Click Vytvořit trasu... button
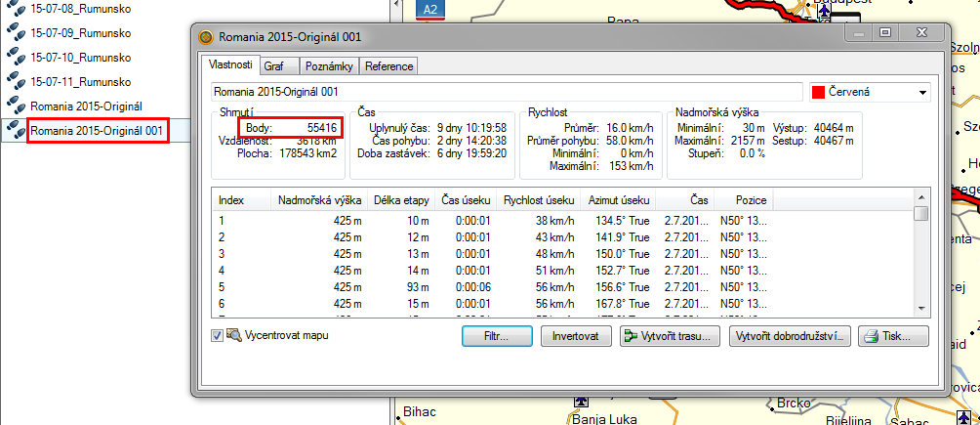Image resolution: width=980 pixels, height=425 pixels. [x=670, y=336]
